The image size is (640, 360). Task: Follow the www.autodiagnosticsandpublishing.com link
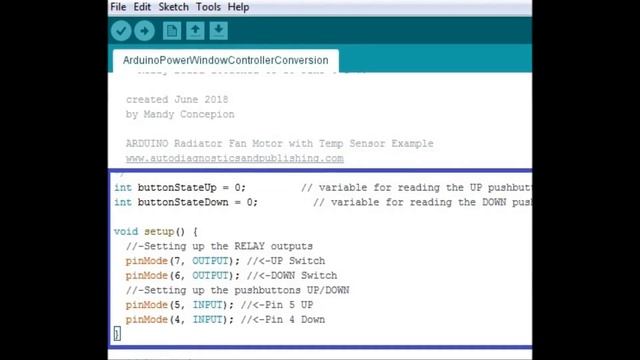(x=235, y=158)
